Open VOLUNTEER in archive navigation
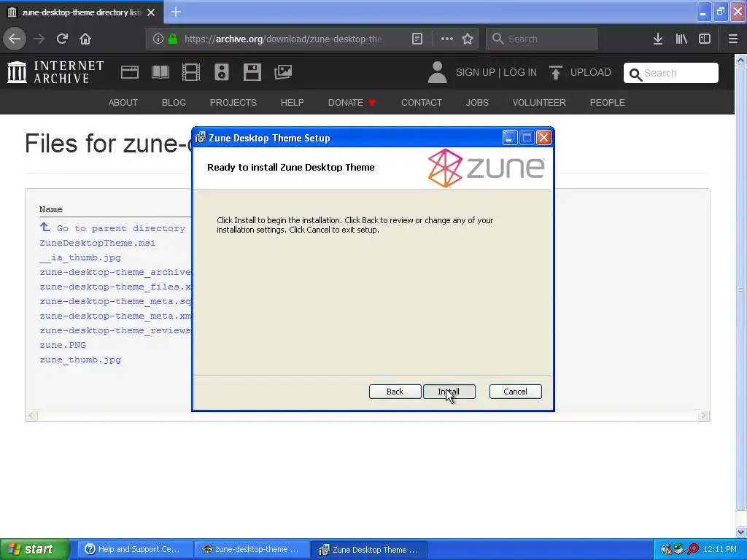The image size is (747, 560). 539,102
